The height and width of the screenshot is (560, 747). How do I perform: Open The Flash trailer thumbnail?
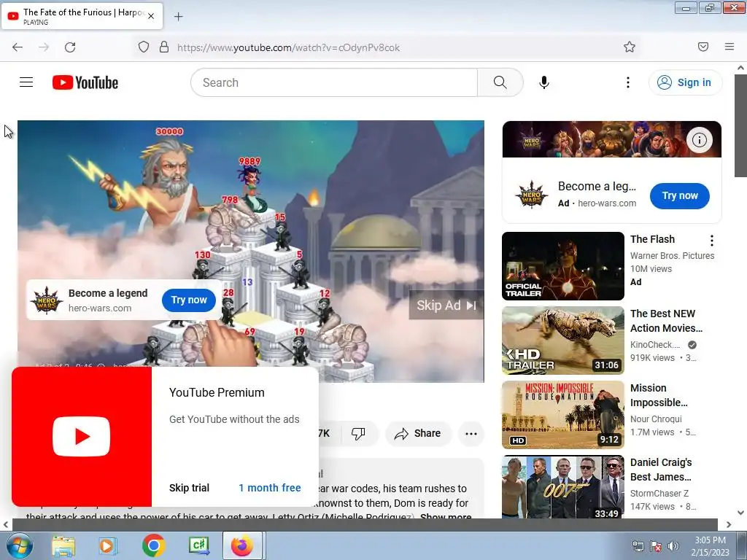(563, 266)
